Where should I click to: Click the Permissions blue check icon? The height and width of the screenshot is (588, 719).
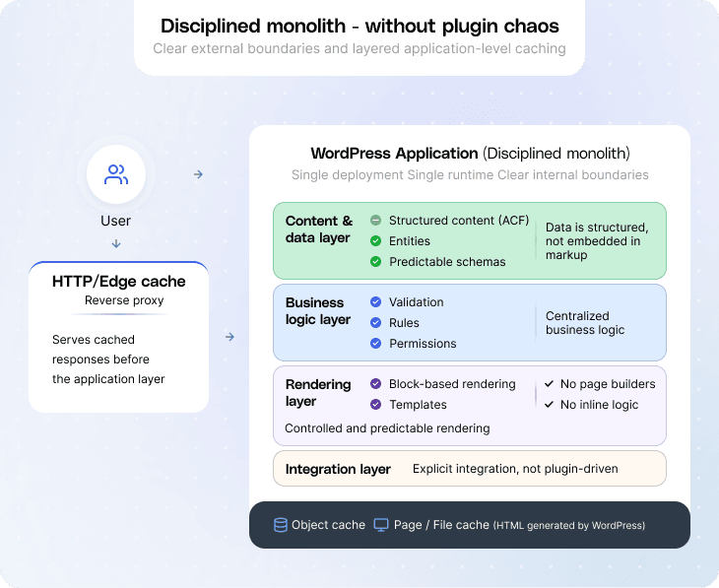coord(375,344)
